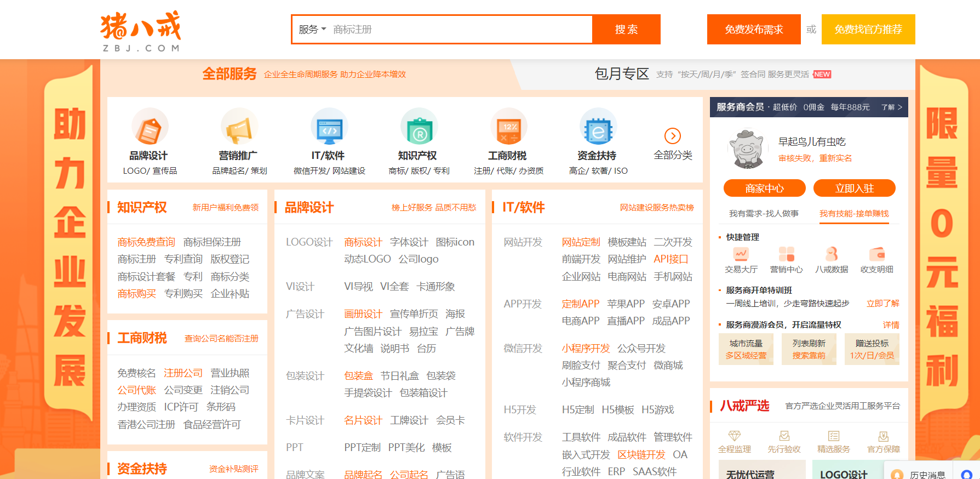Click the 先行验收 icon
This screenshot has width=980, height=479.
[x=784, y=436]
